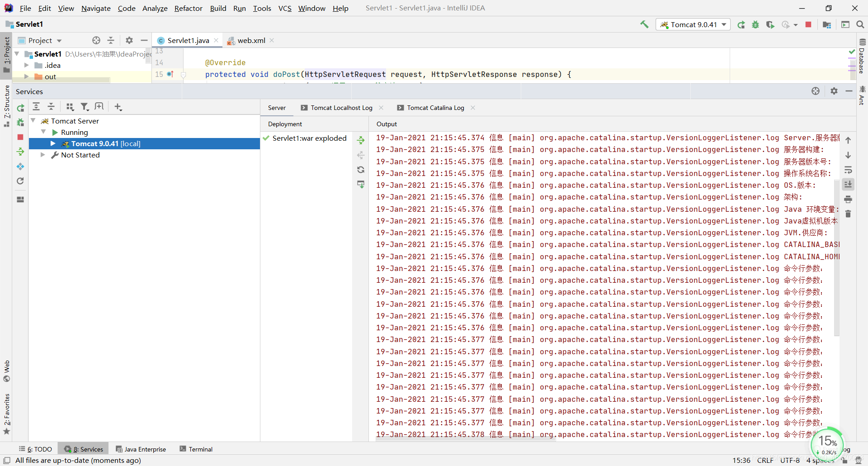
Task: Open the Terminal tool window button
Action: pos(196,449)
